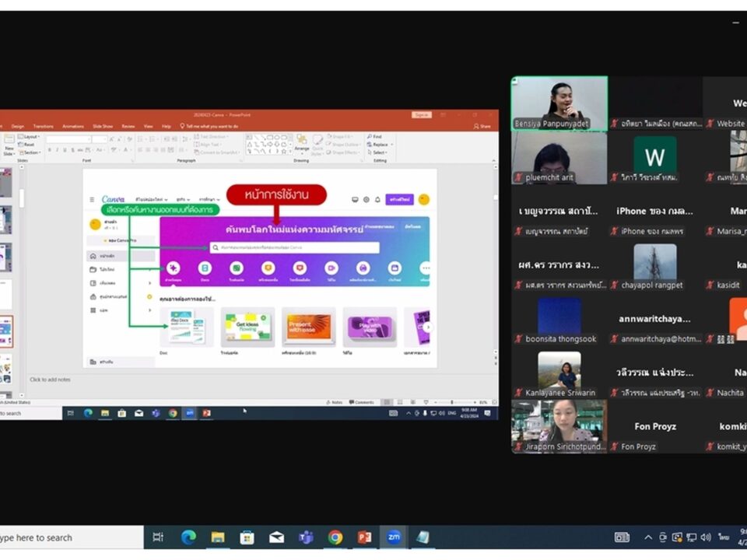Open the 'Play with video' thumbnail
The height and width of the screenshot is (560, 747).
[370, 327]
